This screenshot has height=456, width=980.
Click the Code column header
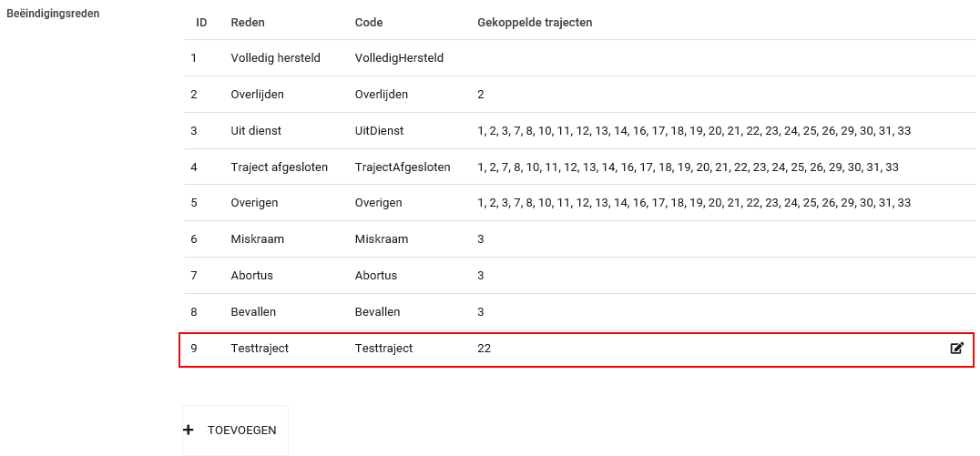click(x=369, y=22)
